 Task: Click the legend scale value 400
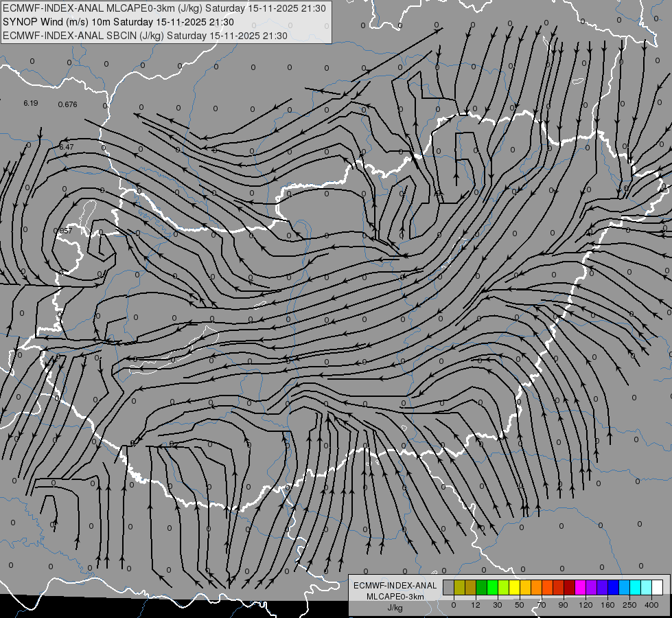pos(651,605)
